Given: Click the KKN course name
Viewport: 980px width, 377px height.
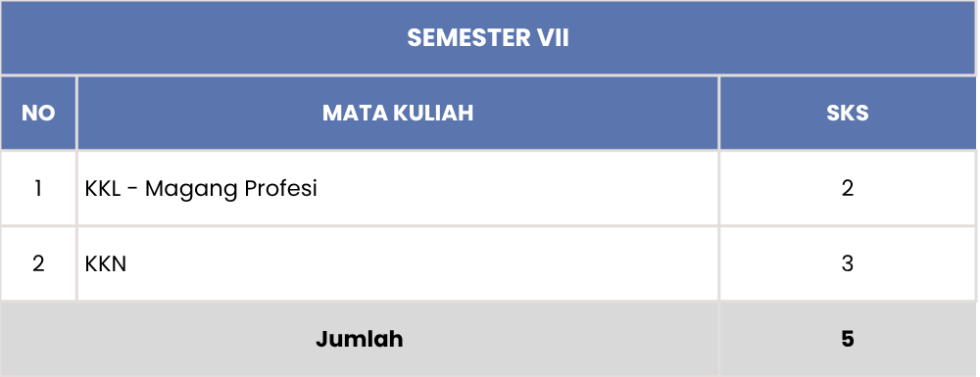Looking at the screenshot, I should (106, 264).
